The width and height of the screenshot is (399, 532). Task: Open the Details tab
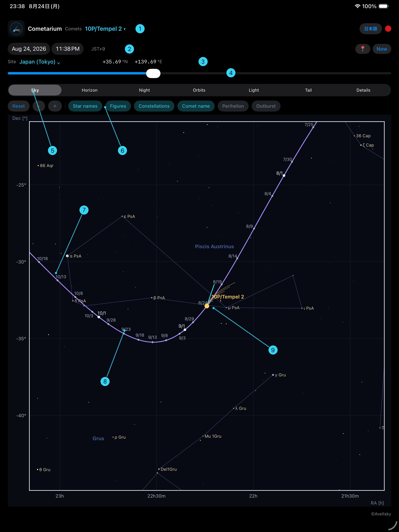point(363,90)
